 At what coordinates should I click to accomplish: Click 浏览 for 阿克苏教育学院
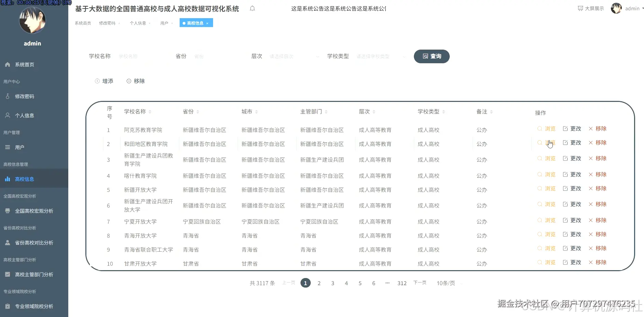pos(550,129)
